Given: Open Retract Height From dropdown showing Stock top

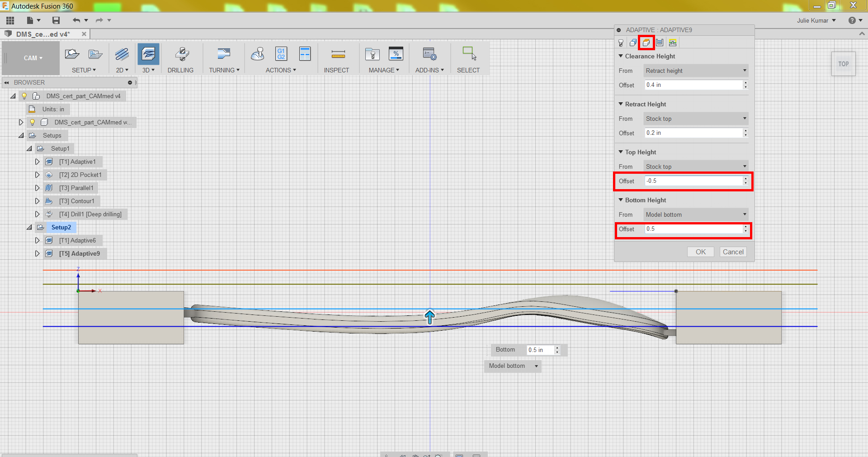Looking at the screenshot, I should click(696, 119).
